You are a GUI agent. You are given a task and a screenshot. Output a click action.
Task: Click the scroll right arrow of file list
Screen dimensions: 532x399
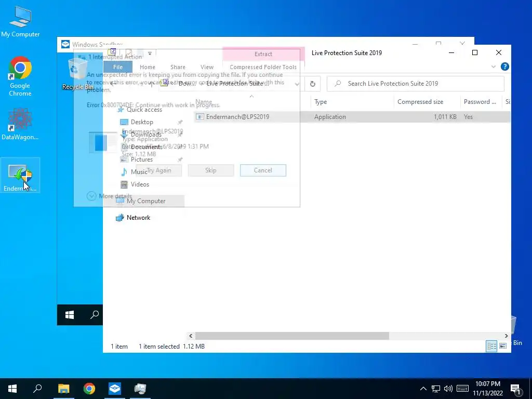pos(506,336)
